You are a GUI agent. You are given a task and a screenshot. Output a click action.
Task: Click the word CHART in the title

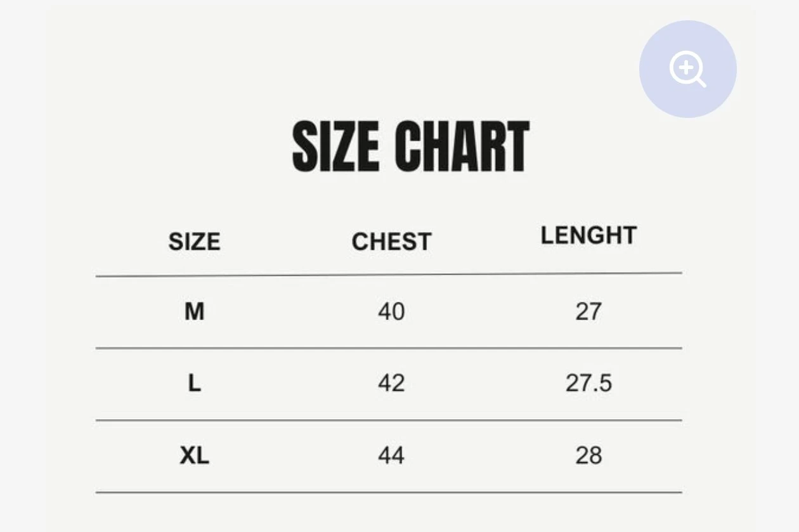[462, 146]
